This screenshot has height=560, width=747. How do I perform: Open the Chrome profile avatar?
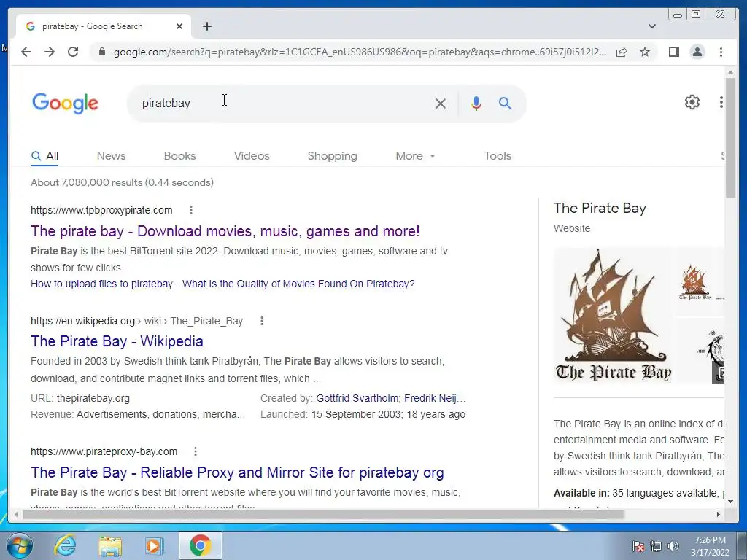point(697,52)
